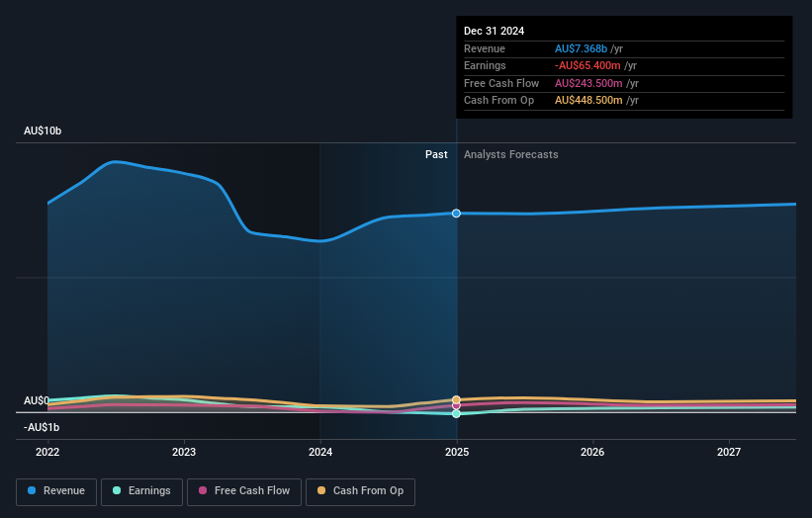The height and width of the screenshot is (518, 812).
Task: Click the pink Free Cash Flow legend dot
Action: [x=203, y=490]
